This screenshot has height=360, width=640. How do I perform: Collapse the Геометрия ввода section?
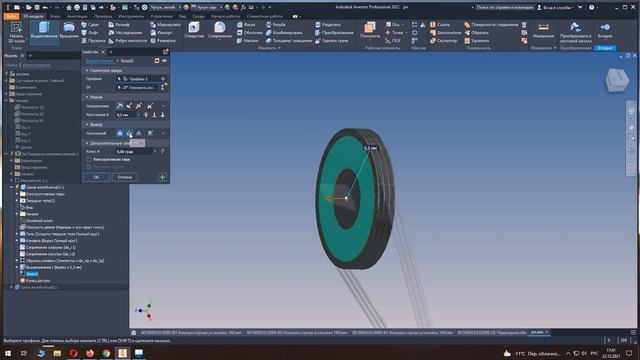(x=87, y=71)
